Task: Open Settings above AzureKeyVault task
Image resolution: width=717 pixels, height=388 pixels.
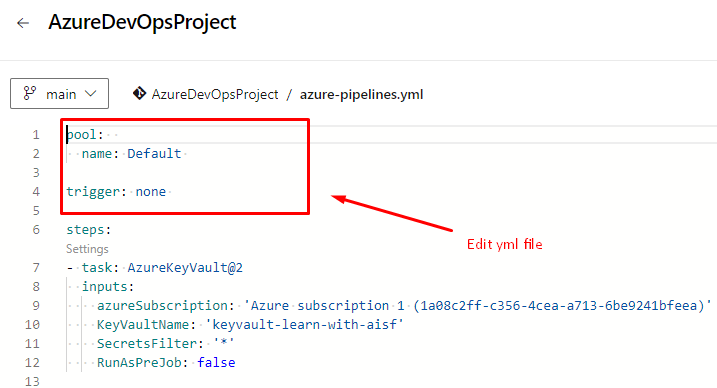Action: [x=87, y=249]
